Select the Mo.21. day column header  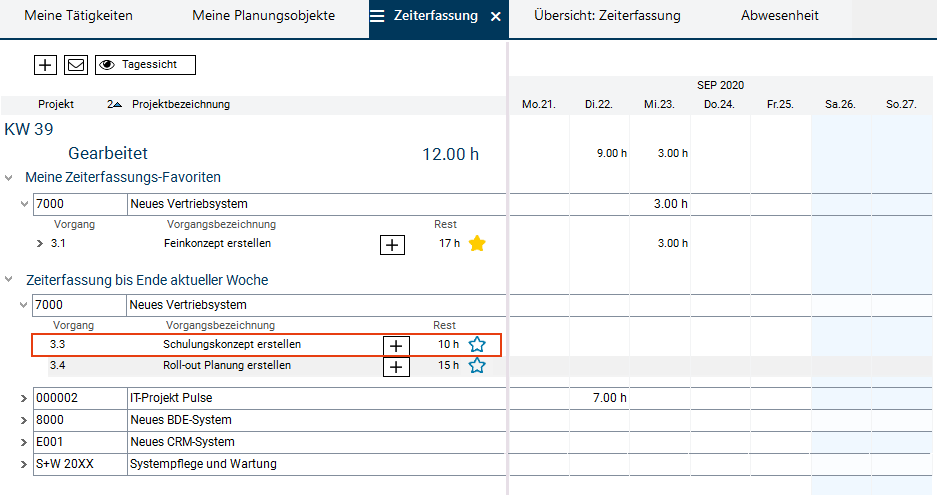pos(538,104)
